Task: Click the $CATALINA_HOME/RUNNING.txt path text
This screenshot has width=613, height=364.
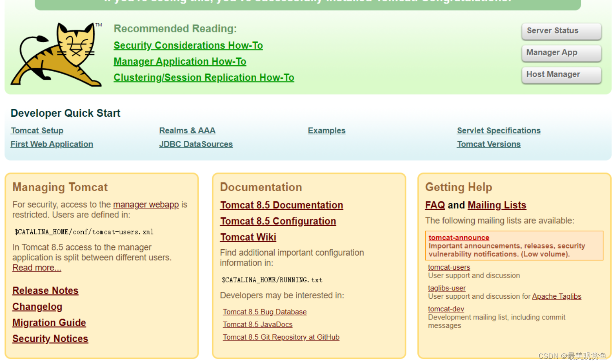Action: point(272,280)
